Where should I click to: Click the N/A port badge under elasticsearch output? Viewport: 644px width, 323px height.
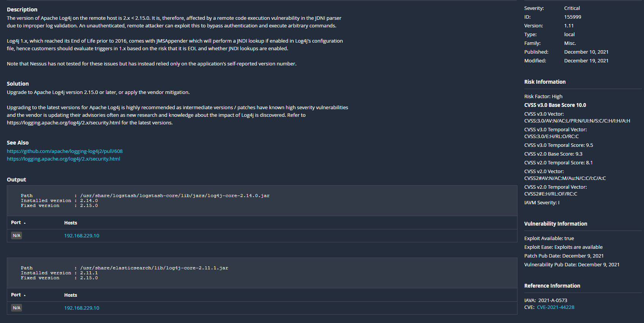[x=16, y=308]
